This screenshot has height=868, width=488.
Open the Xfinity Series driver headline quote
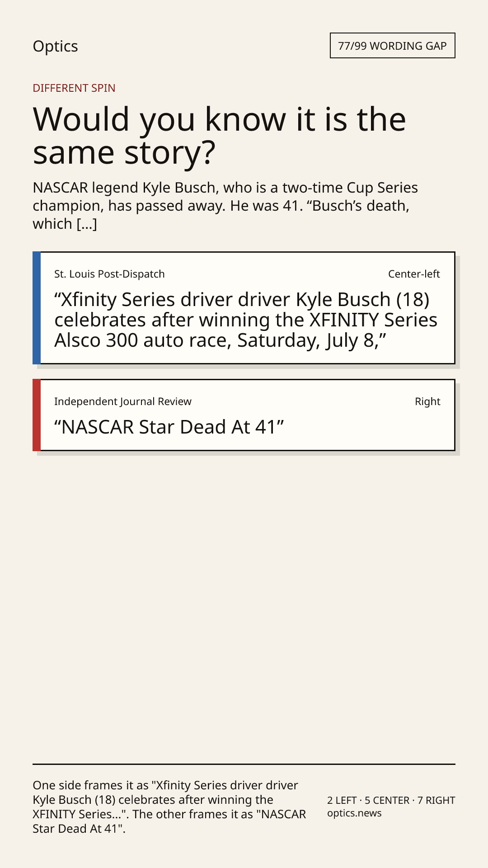click(246, 320)
